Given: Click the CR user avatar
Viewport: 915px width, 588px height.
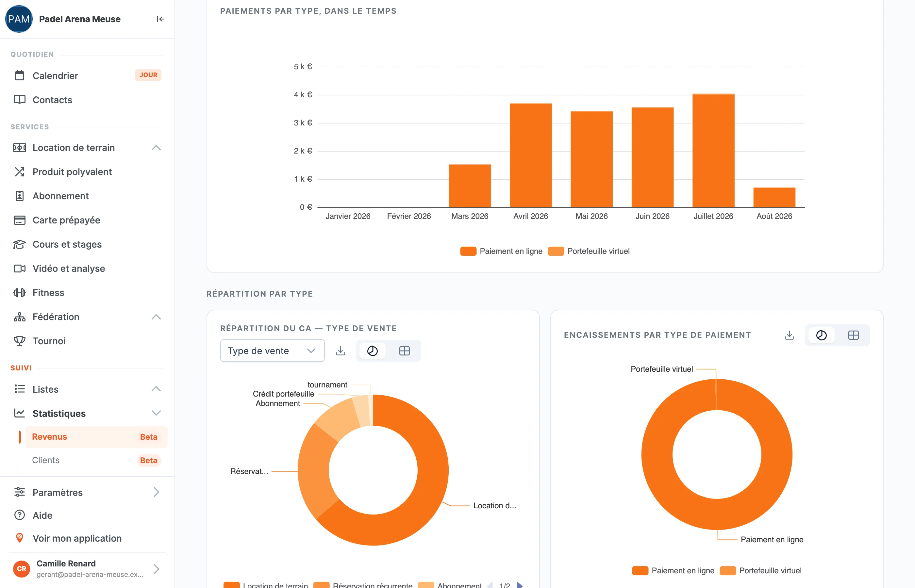Looking at the screenshot, I should coord(22,568).
